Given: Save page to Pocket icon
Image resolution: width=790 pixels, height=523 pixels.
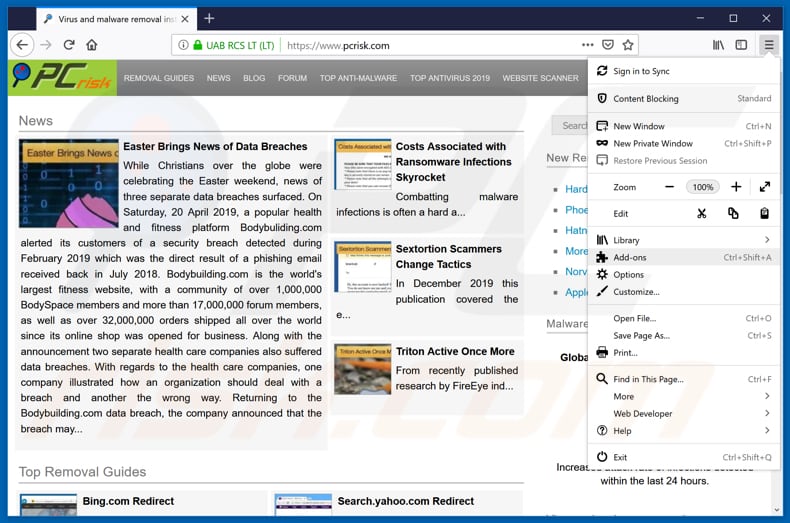Looking at the screenshot, I should (608, 45).
